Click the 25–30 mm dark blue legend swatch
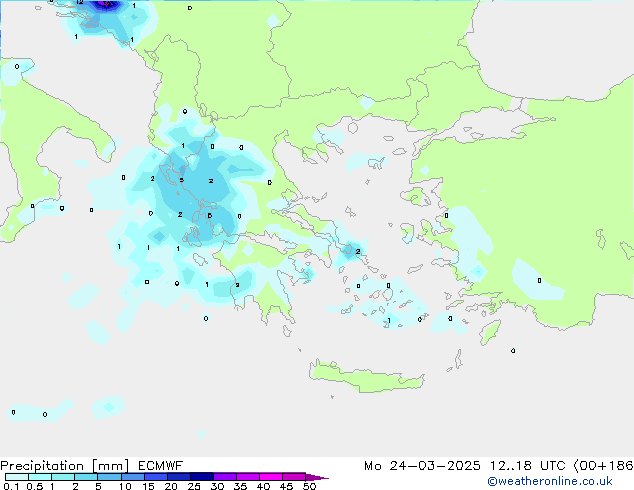The width and height of the screenshot is (634, 490). coord(201,477)
